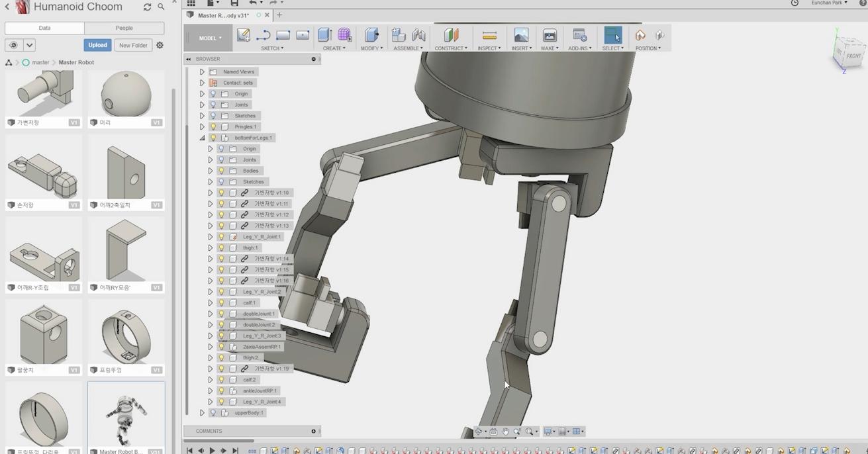Image resolution: width=868 pixels, height=454 pixels.
Task: Toggle visibility bulb for doubleJoiunt:1
Action: 222,314
